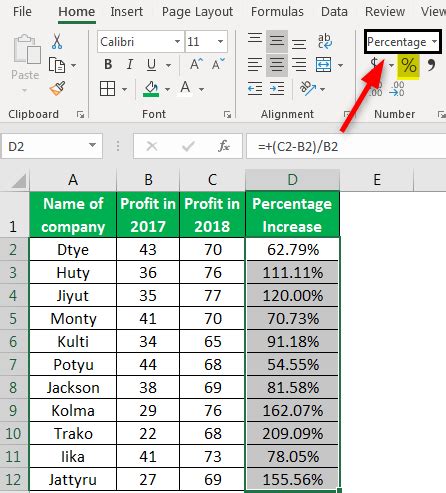Click cell showing 209.09%
The height and width of the screenshot is (493, 446).
click(x=292, y=433)
